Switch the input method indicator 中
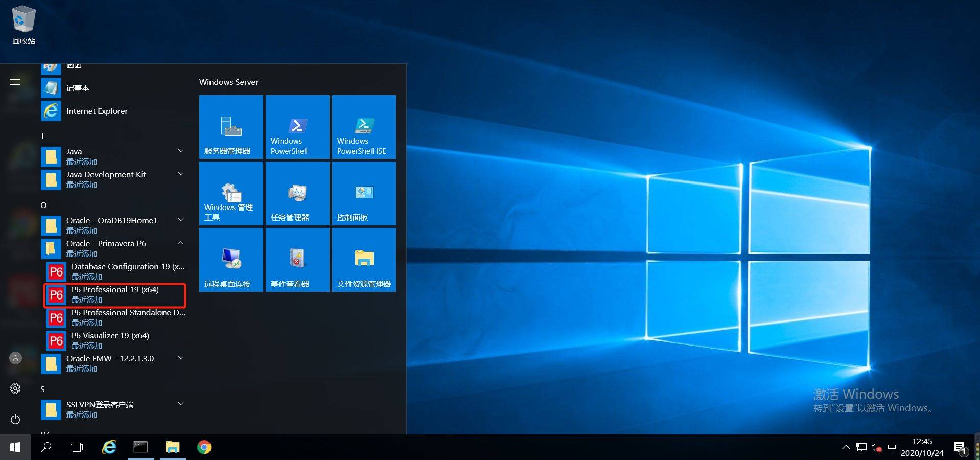 tap(892, 447)
